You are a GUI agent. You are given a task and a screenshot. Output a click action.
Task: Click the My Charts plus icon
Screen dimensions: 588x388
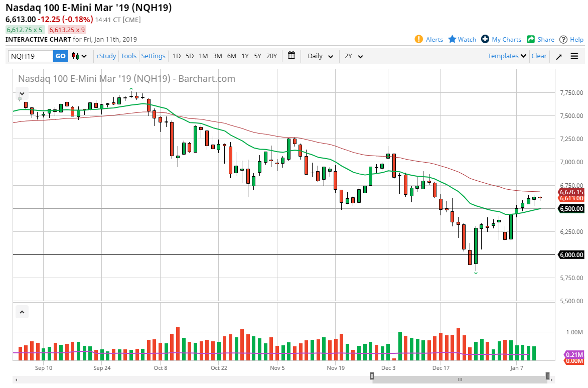pyautogui.click(x=485, y=39)
